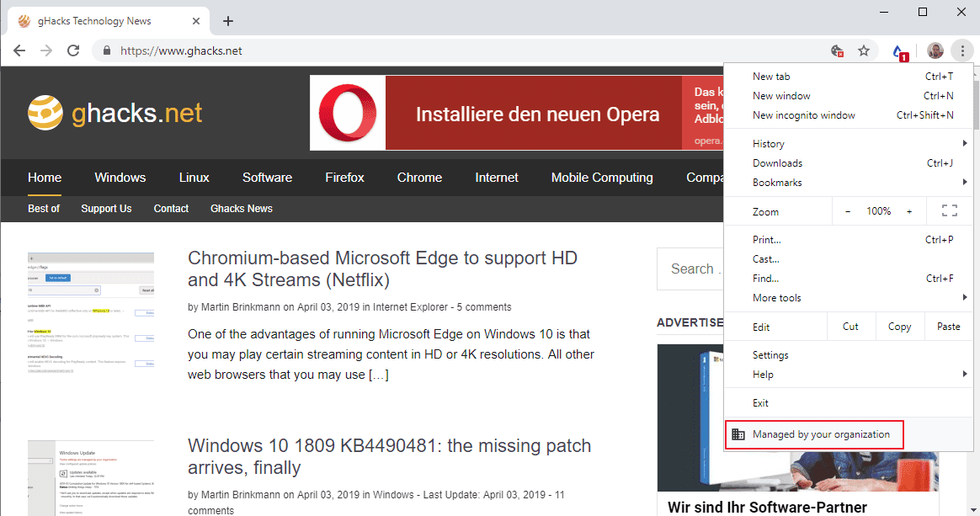Choose New window menu entry
The height and width of the screenshot is (516, 980).
pyautogui.click(x=848, y=96)
